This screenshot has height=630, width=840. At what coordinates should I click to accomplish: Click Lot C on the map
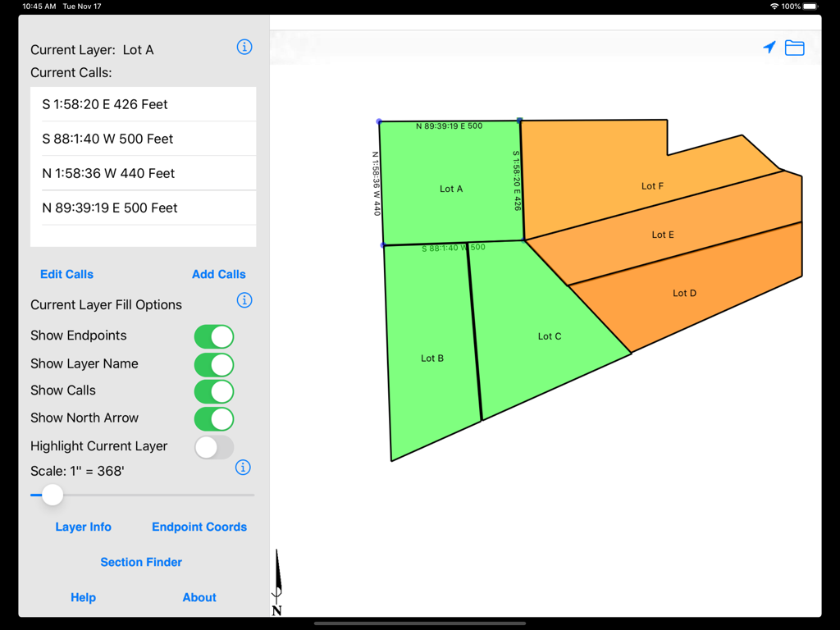coord(548,336)
